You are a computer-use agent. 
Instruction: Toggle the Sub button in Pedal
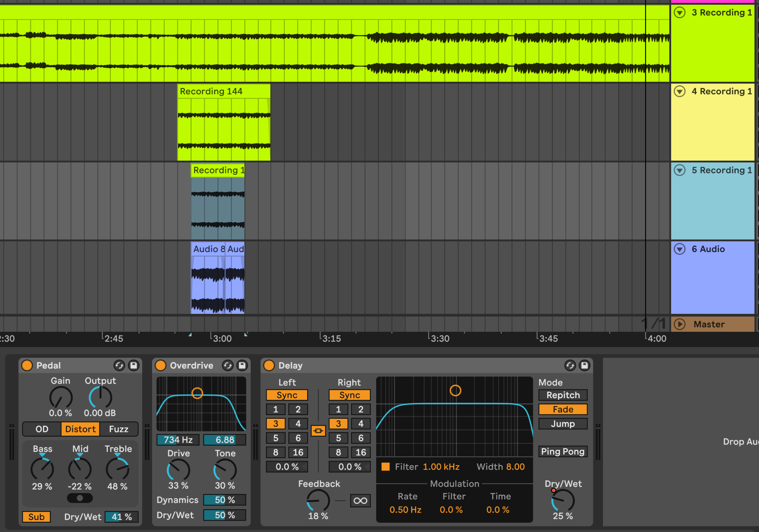[x=37, y=517]
